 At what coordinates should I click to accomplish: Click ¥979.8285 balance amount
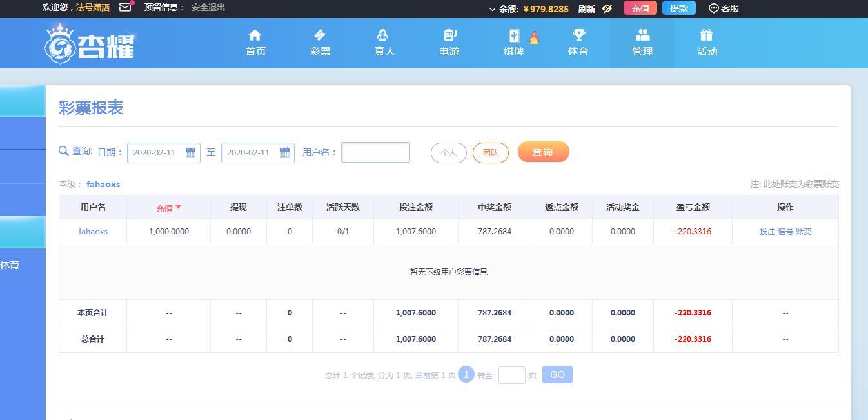(x=546, y=9)
